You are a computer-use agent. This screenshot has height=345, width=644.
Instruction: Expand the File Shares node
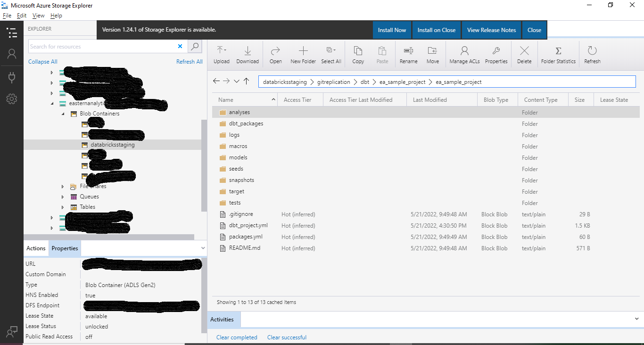click(x=63, y=186)
